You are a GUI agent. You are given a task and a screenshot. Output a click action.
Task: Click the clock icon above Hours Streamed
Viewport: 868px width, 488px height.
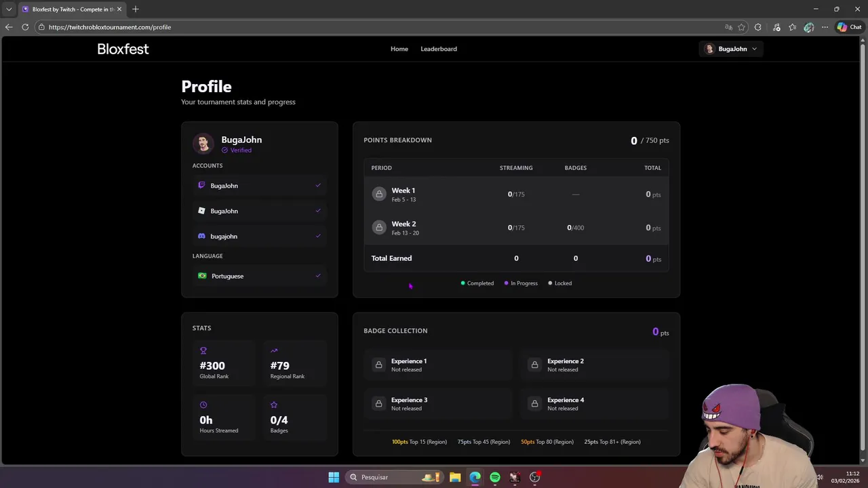point(203,405)
